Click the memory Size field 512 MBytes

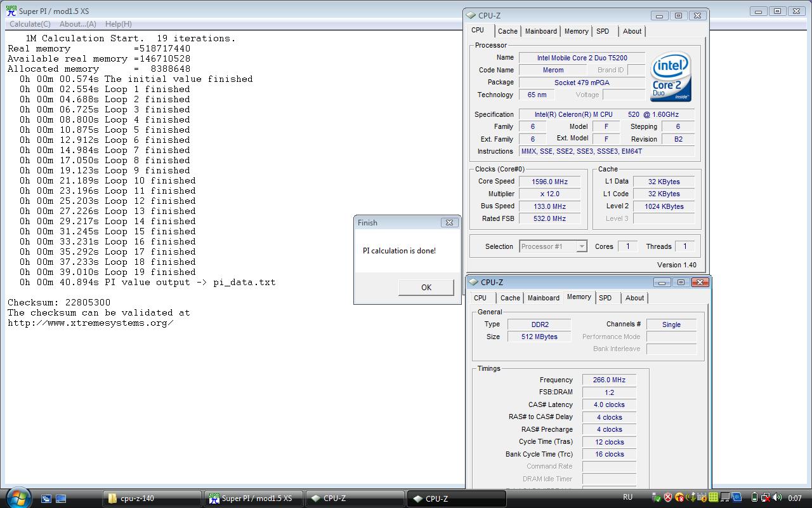point(539,337)
